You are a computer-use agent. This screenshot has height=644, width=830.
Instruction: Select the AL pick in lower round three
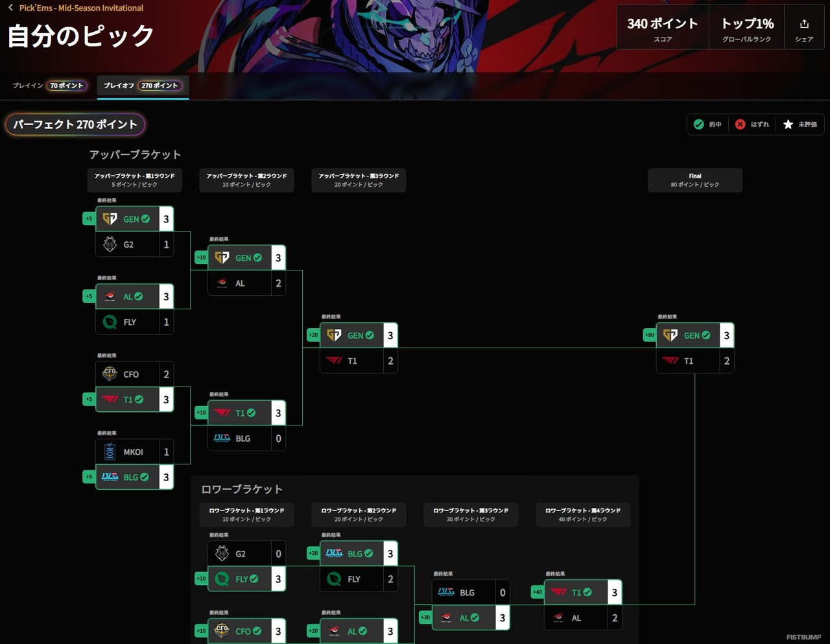click(x=470, y=617)
